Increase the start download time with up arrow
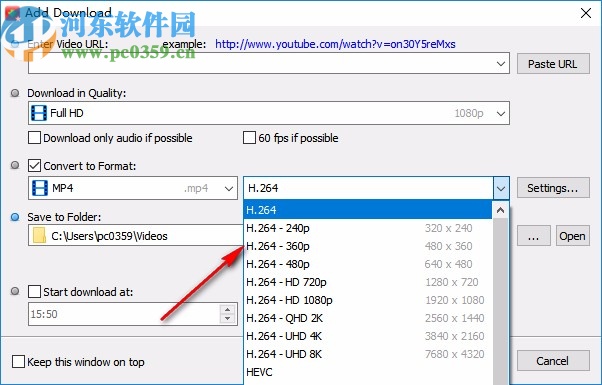 (228, 309)
